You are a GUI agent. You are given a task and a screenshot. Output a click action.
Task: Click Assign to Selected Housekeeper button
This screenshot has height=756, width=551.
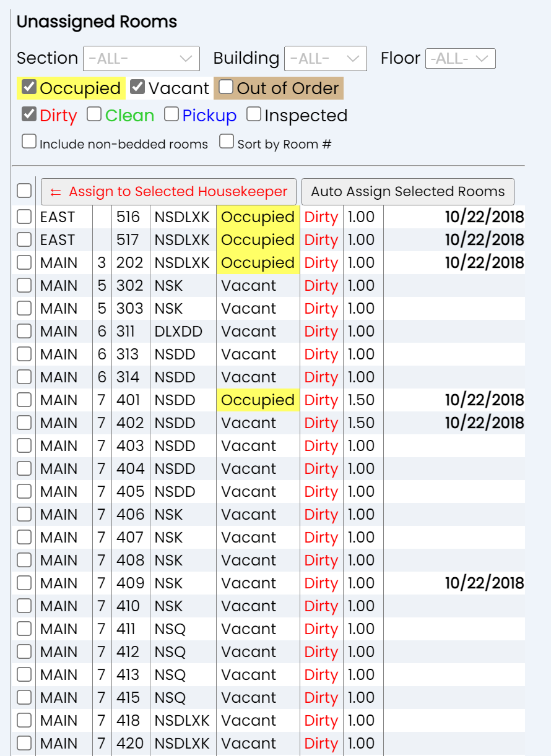click(168, 192)
